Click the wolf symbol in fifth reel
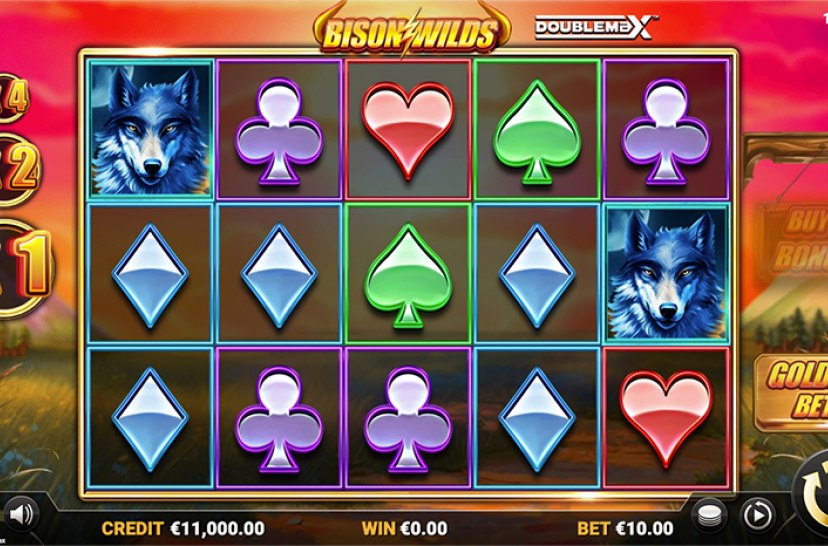This screenshot has width=828, height=546. click(667, 273)
